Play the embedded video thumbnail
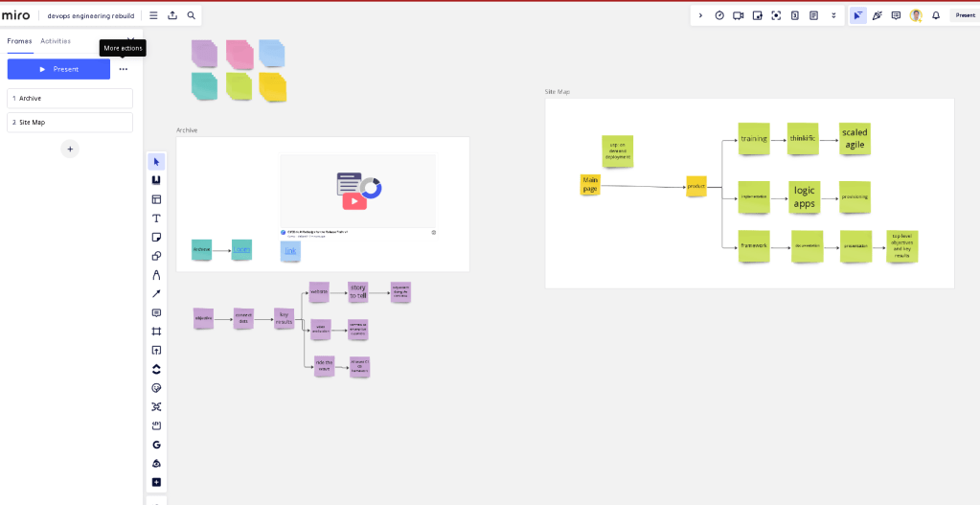Screen dimensions: 980x505 [x=354, y=201]
